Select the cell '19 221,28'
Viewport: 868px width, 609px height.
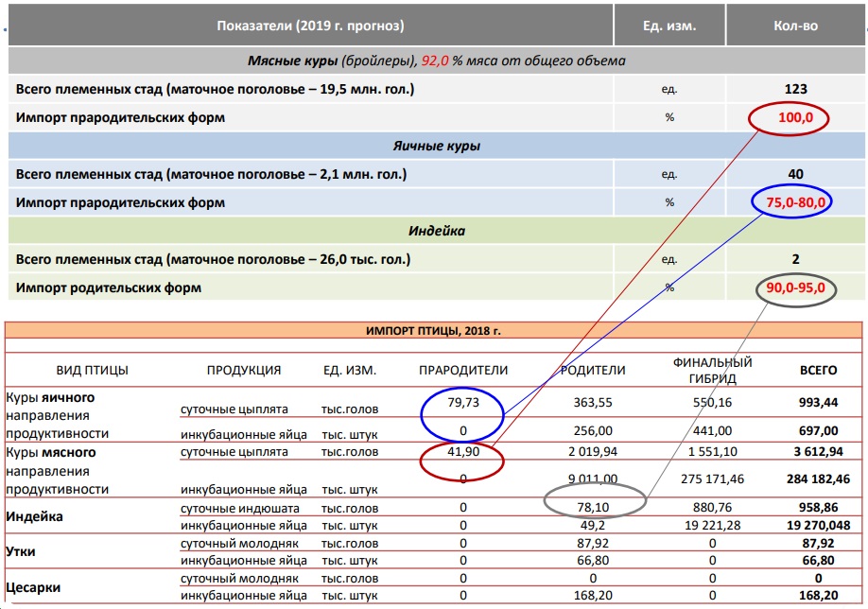point(712,525)
